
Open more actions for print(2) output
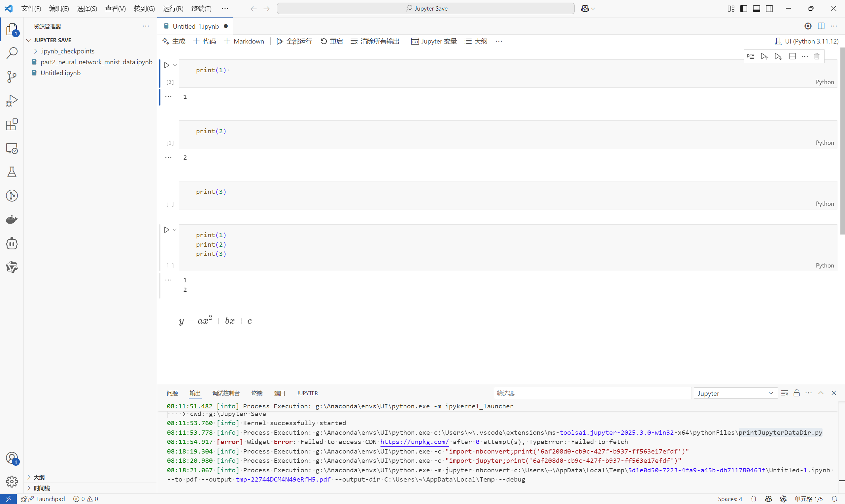(168, 157)
